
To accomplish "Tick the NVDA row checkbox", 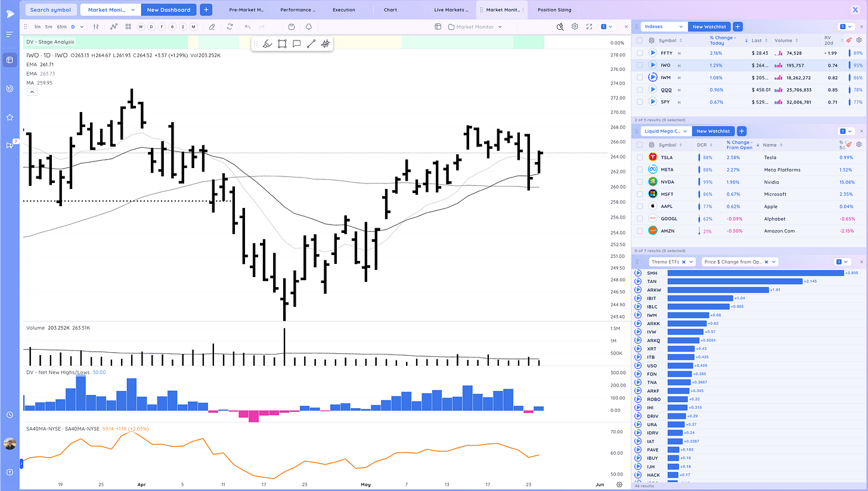I will point(640,182).
